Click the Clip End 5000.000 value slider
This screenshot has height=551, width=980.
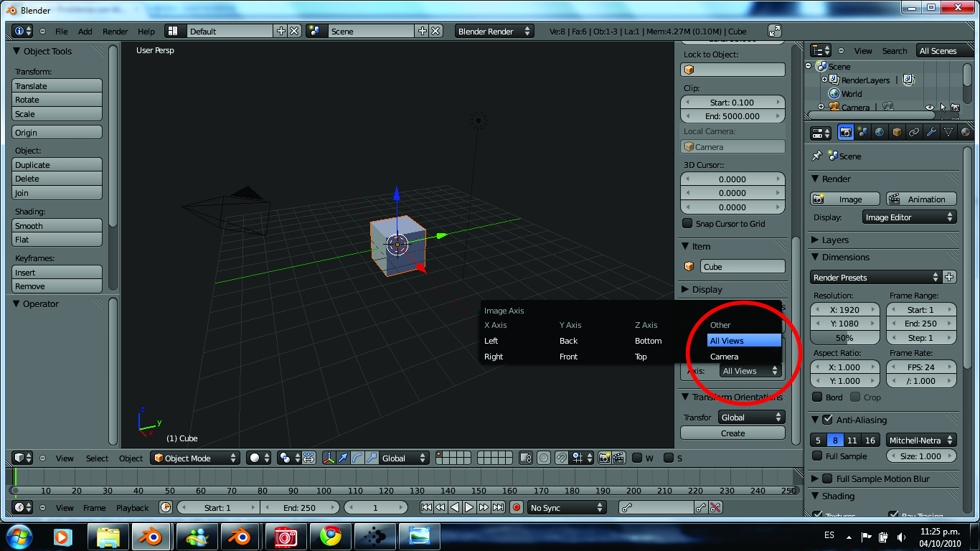[732, 116]
